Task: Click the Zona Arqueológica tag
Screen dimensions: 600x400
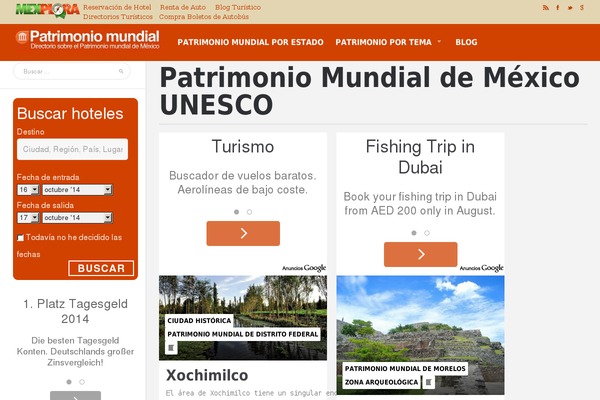Action: (381, 382)
